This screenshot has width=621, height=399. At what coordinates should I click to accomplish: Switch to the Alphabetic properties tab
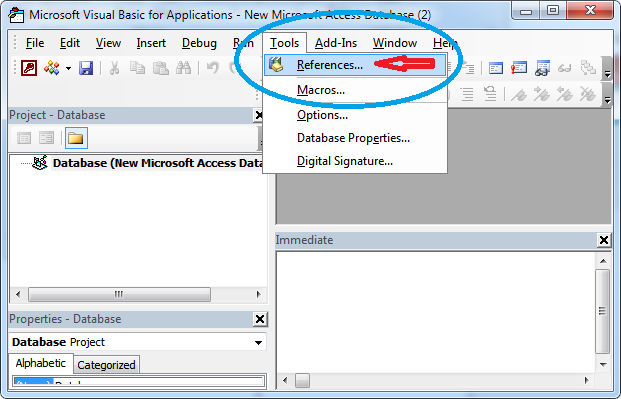tap(41, 363)
